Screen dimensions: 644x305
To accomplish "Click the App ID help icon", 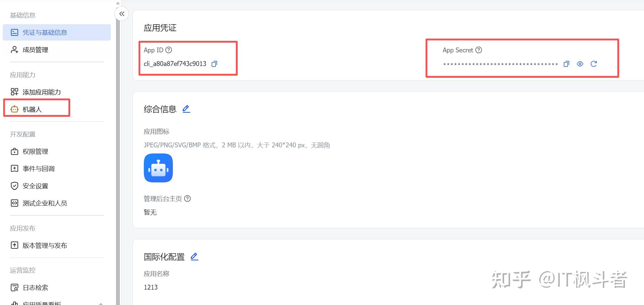I will click(169, 50).
